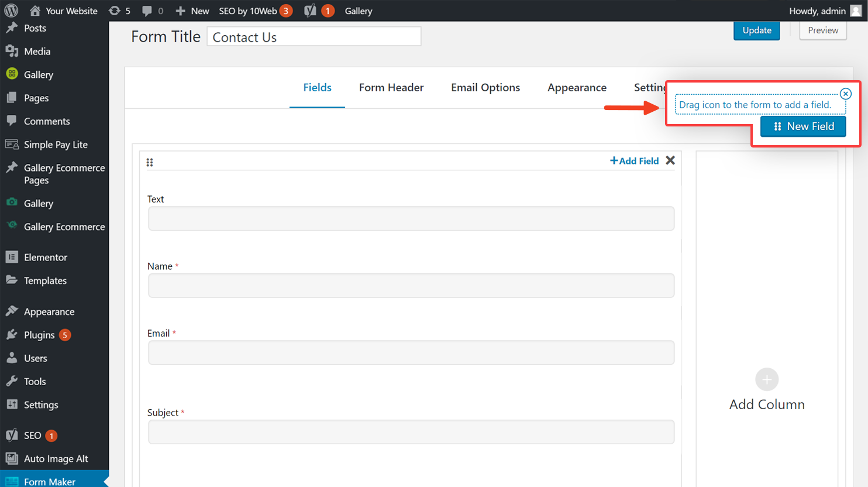Open comments counter in admin bar
This screenshot has width=868, height=487.
152,11
